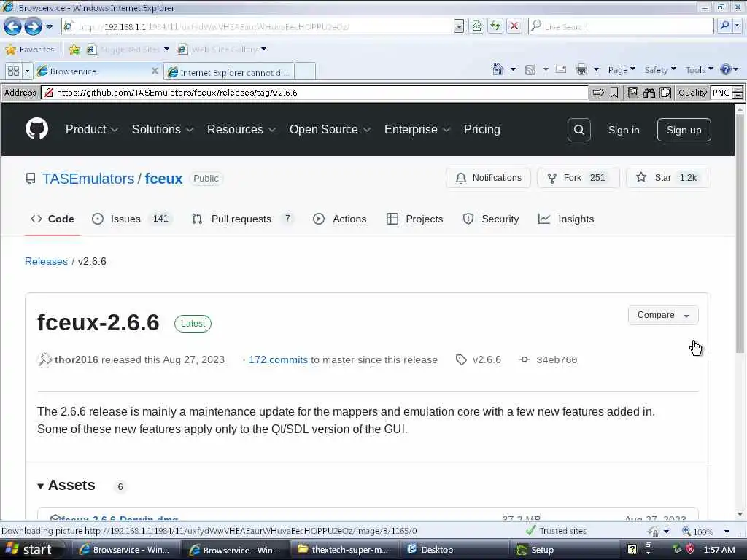Click the Sign in link
The image size is (747, 560).
[624, 130]
